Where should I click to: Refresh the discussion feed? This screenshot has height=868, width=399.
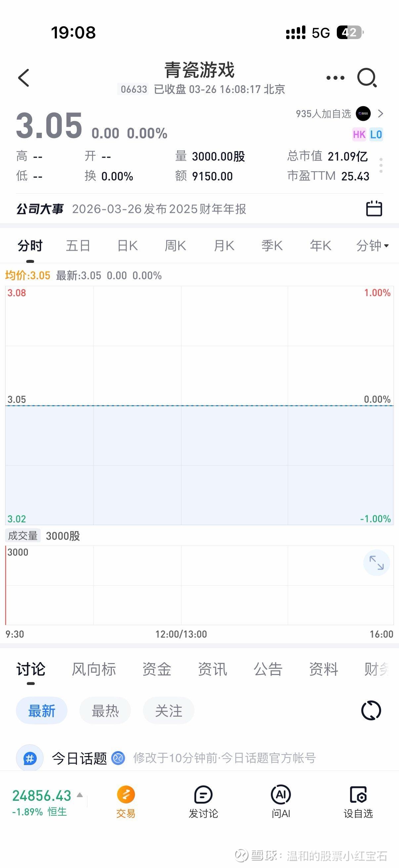371,710
